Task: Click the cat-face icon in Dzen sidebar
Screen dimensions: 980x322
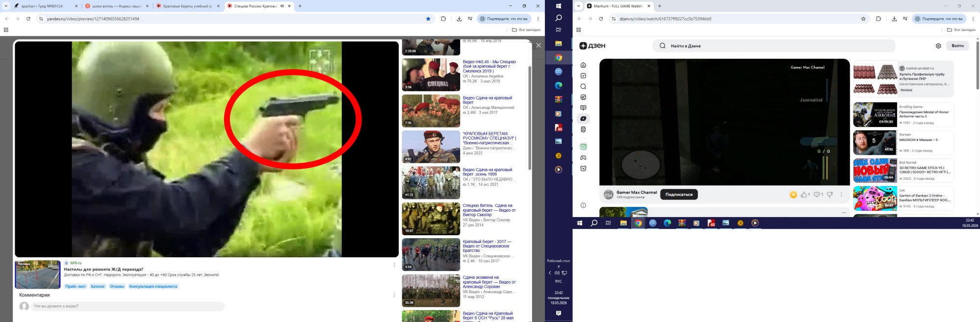Action: [x=583, y=169]
